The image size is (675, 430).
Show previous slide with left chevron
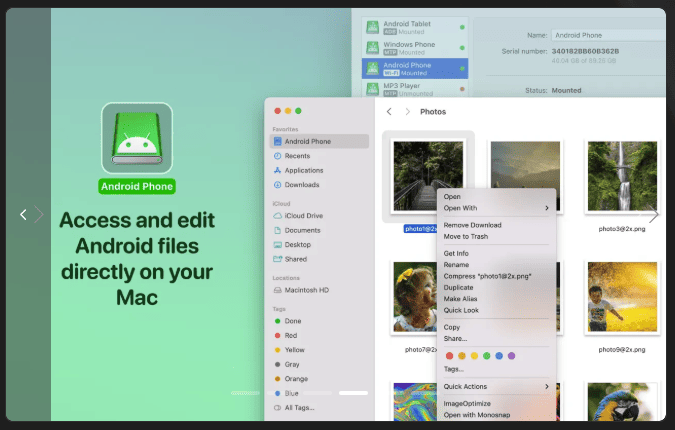click(x=23, y=214)
